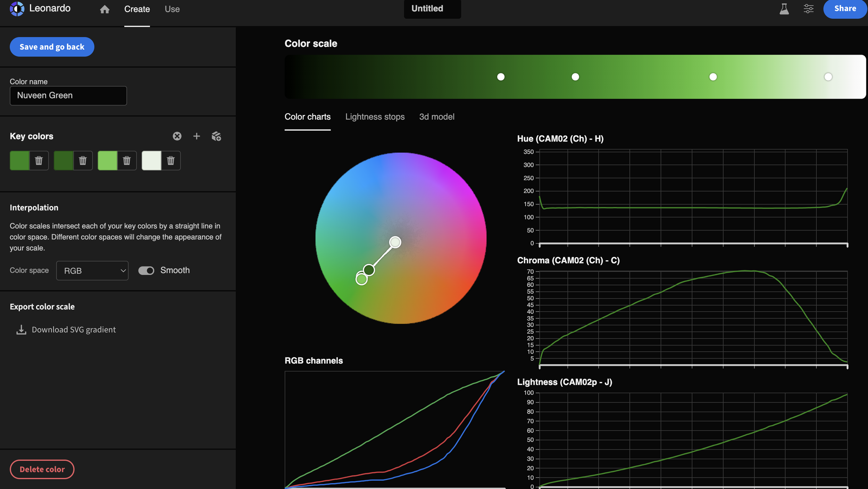The image size is (868, 489).
Task: Click the download SVG icon
Action: coord(21,329)
